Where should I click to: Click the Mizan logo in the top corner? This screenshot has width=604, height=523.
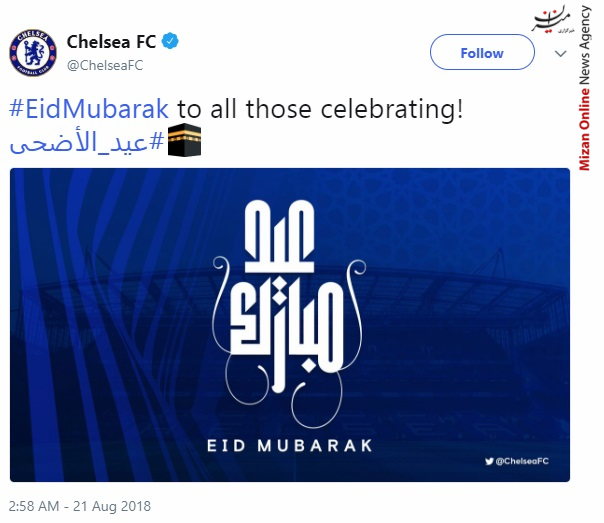(x=553, y=20)
